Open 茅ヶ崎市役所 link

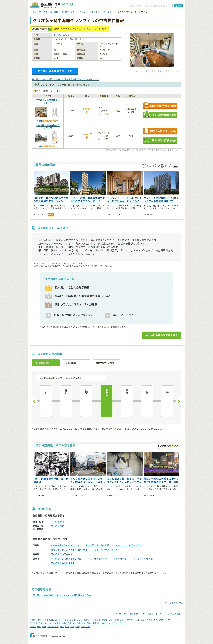(x=57, y=522)
